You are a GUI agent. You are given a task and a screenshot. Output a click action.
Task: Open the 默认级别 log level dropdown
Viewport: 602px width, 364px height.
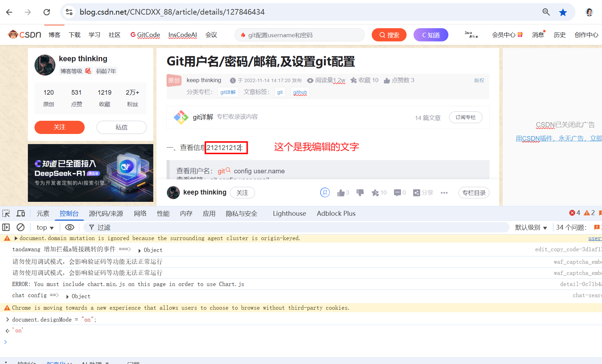click(531, 227)
